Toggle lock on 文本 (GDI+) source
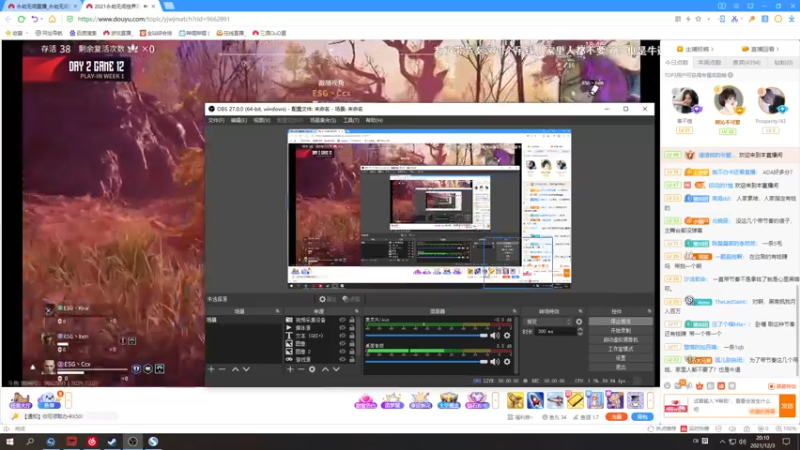Image resolution: width=800 pixels, height=450 pixels. (x=352, y=336)
